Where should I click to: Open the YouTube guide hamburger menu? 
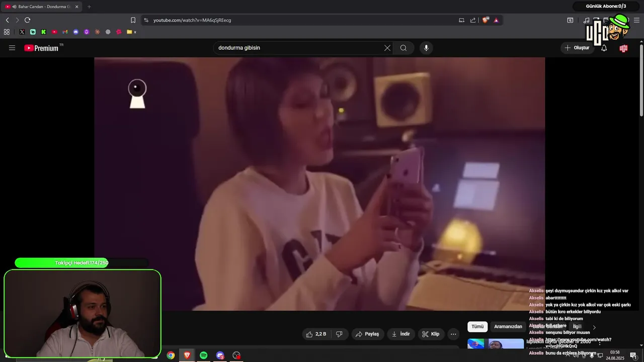[x=12, y=48]
